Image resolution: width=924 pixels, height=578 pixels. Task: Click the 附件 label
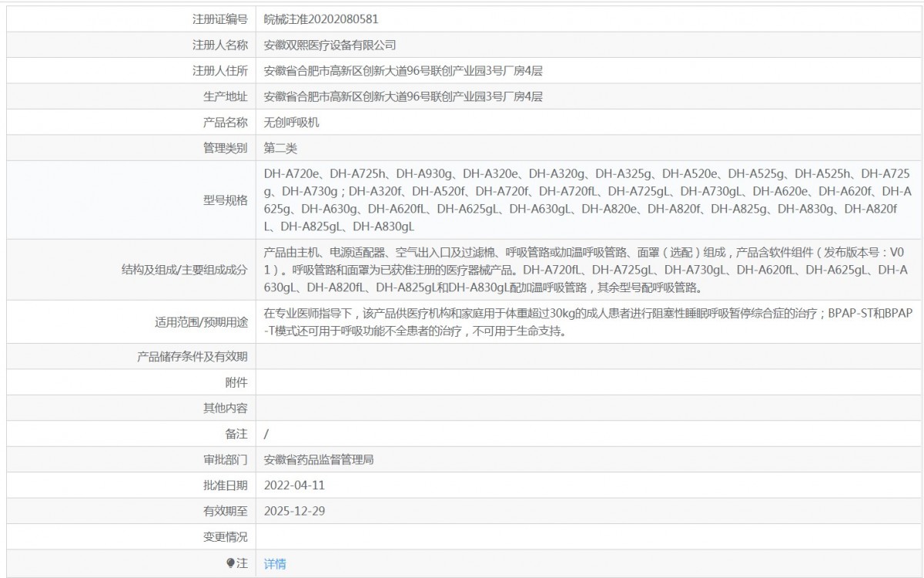[x=236, y=382]
